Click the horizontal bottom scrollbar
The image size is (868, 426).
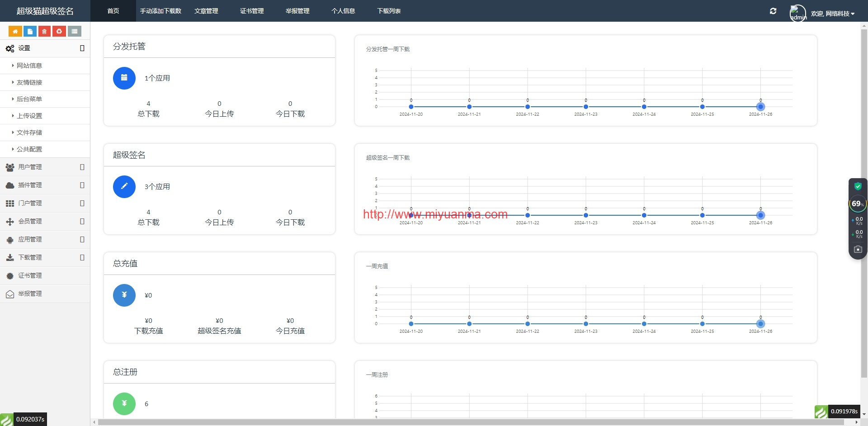point(470,422)
